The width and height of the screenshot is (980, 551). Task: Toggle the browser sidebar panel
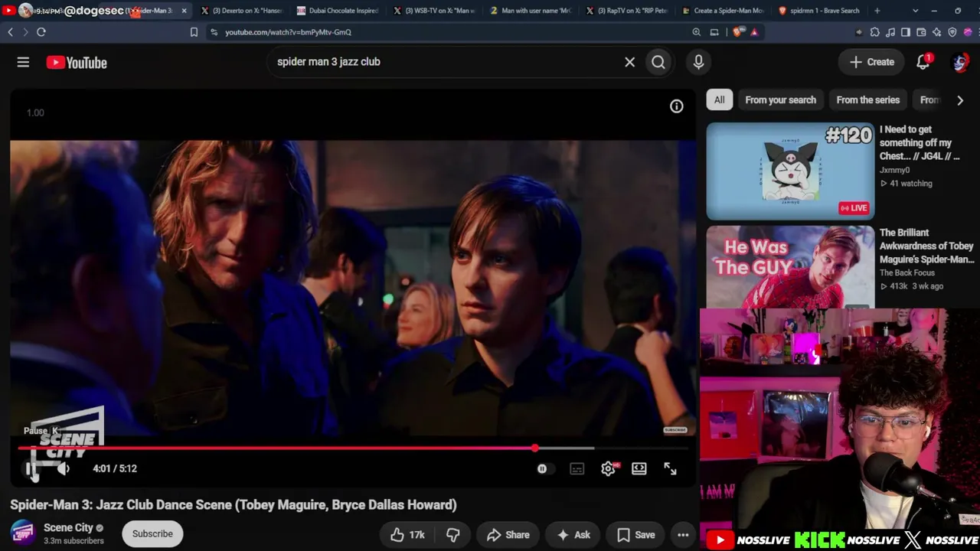click(x=906, y=32)
